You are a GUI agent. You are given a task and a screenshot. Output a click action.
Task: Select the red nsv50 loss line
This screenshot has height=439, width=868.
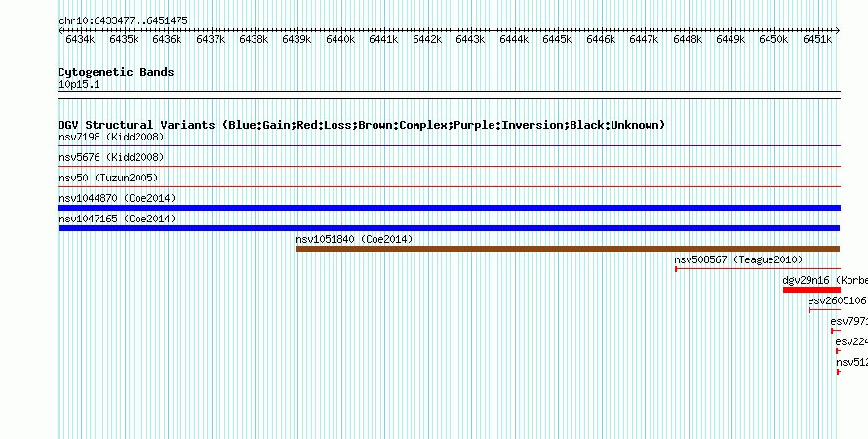[449, 187]
